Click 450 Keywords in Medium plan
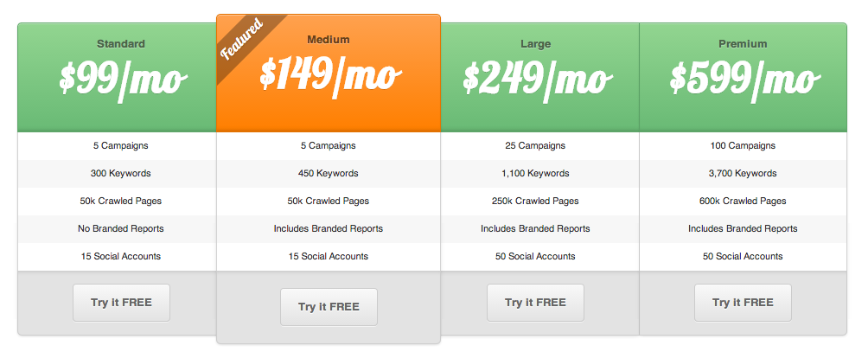The image size is (868, 352). (329, 174)
